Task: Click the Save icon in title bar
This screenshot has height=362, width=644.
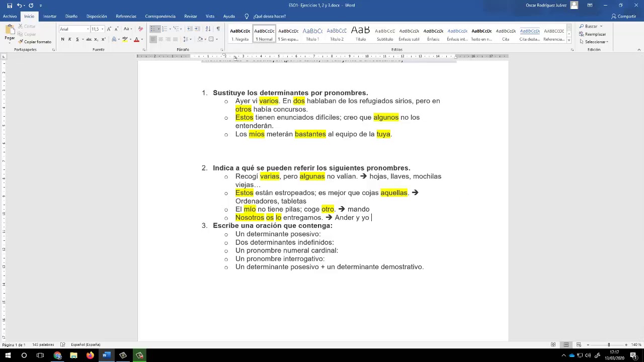Action: (x=9, y=5)
